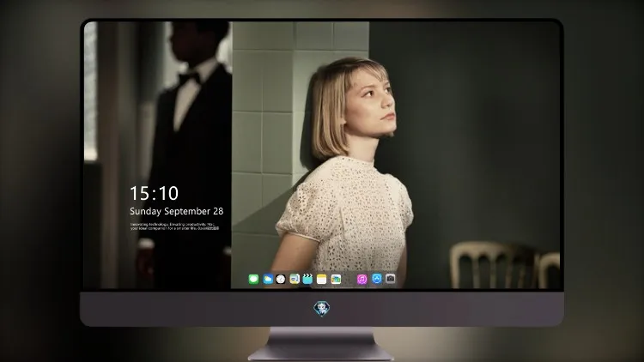Viewport: 644px width, 362px height.
Task: Open the blue App Store icon
Action: [x=377, y=279]
